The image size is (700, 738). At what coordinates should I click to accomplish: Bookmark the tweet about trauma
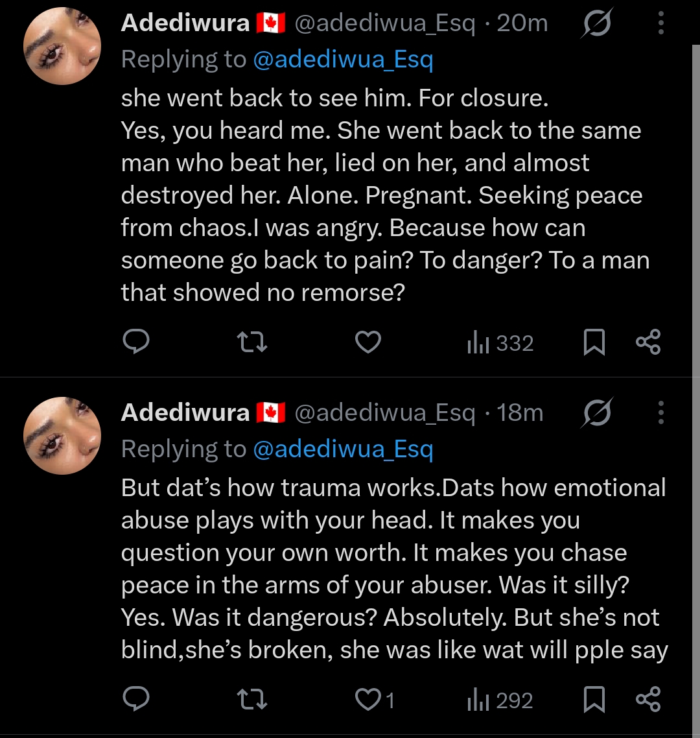(x=594, y=699)
